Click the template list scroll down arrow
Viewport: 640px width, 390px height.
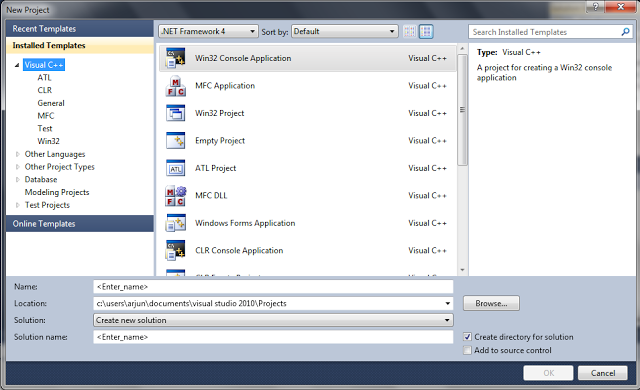tap(462, 270)
